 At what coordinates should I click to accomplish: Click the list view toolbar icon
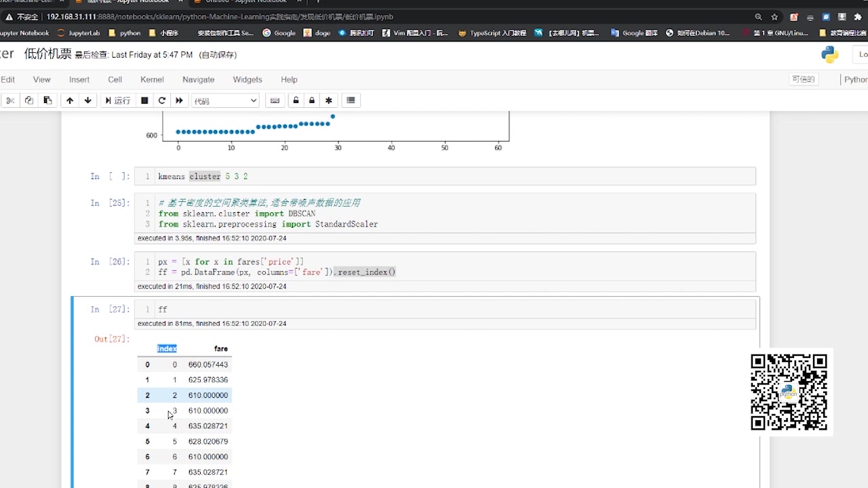pyautogui.click(x=351, y=100)
